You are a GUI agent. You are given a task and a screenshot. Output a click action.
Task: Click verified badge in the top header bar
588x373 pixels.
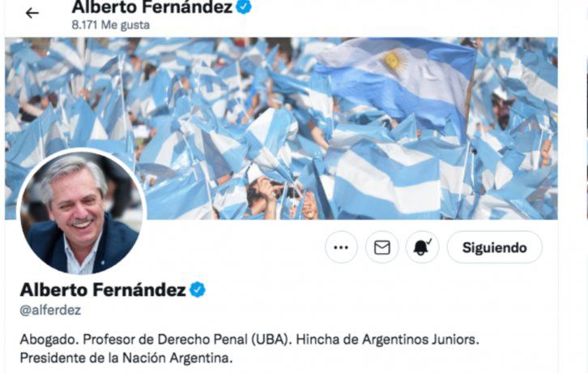(x=243, y=6)
